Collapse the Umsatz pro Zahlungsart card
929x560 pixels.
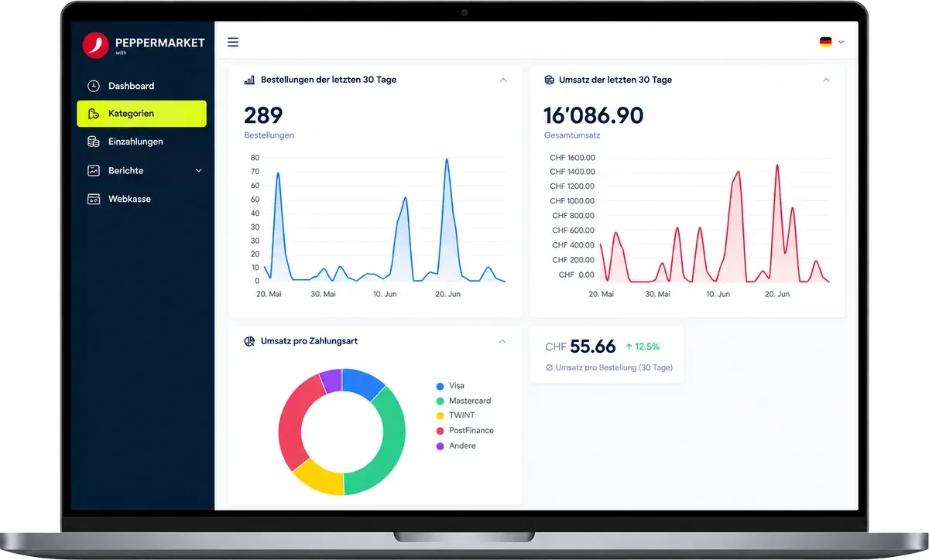502,341
